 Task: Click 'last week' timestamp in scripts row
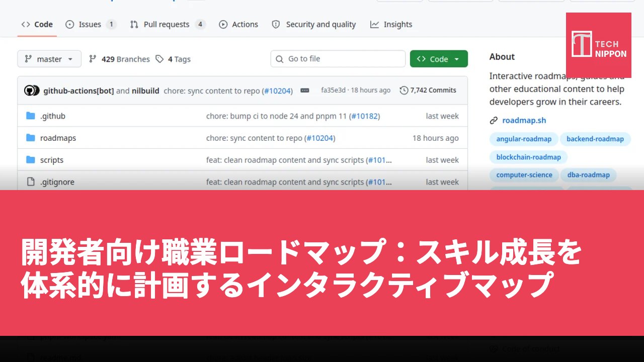(442, 160)
